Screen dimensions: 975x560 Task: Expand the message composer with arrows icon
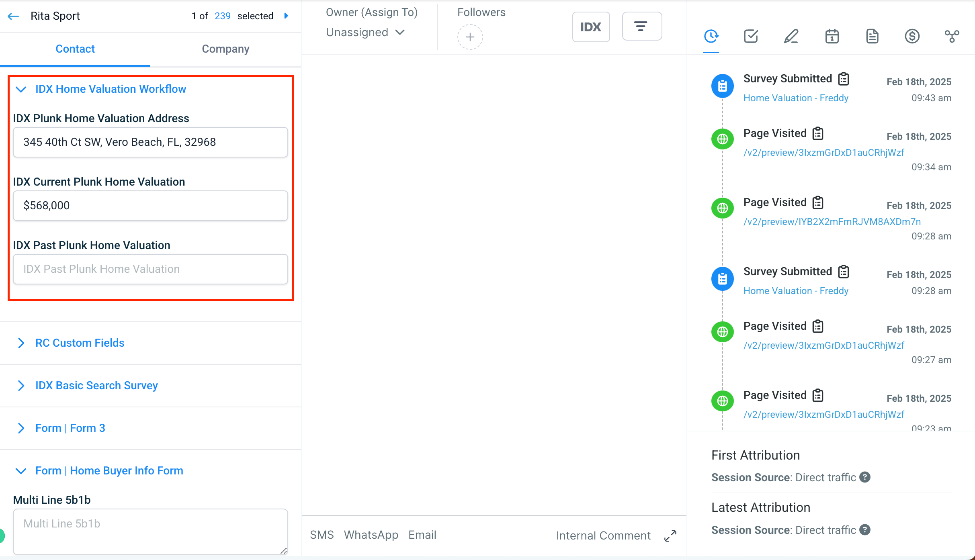670,535
